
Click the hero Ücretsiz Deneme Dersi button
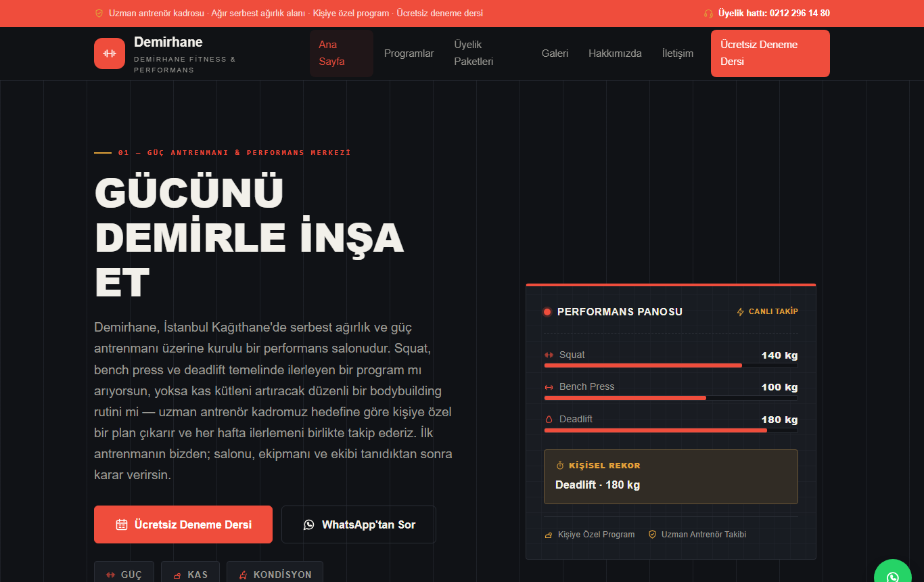pos(183,524)
